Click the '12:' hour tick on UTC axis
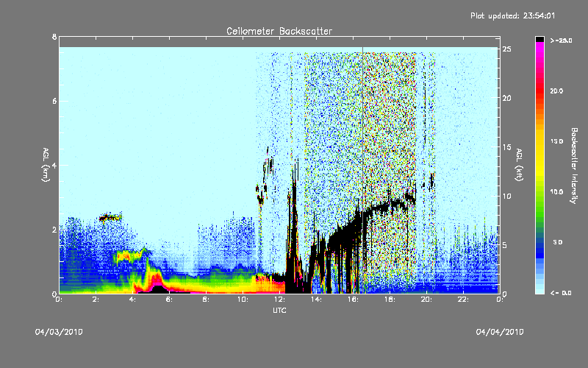This screenshot has width=588, height=368. click(279, 300)
